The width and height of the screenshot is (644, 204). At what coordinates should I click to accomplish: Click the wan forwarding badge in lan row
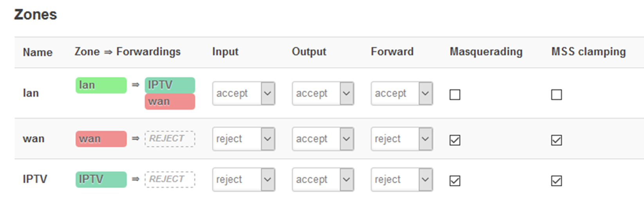point(170,101)
